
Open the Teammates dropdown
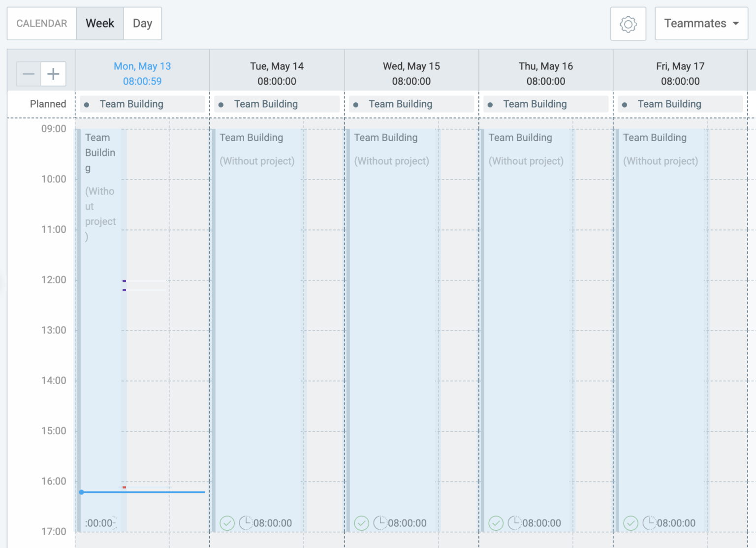click(x=701, y=24)
